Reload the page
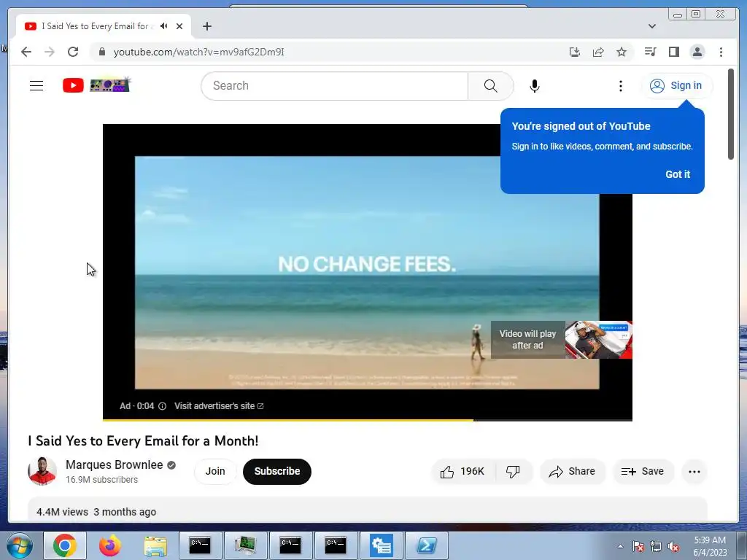 73,52
